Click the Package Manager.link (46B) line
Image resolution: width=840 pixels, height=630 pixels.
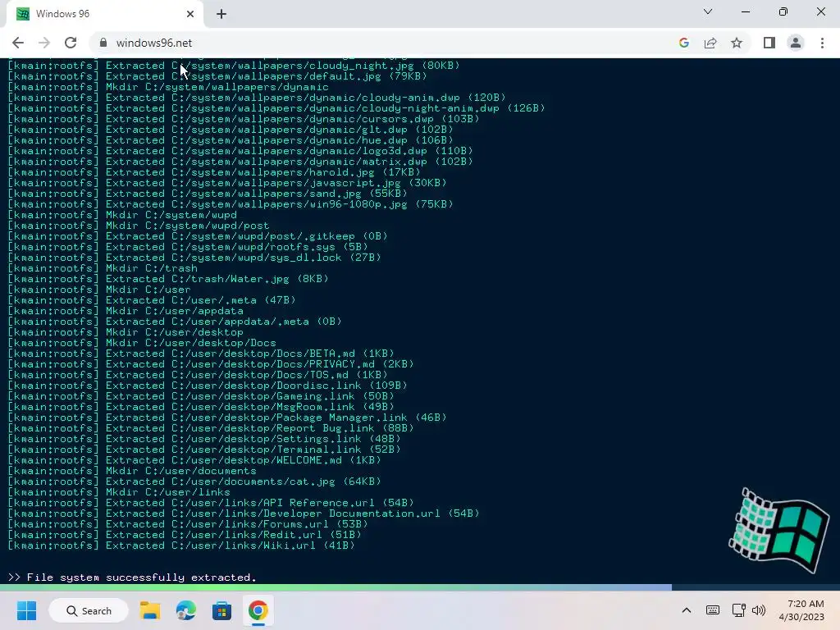(x=227, y=418)
